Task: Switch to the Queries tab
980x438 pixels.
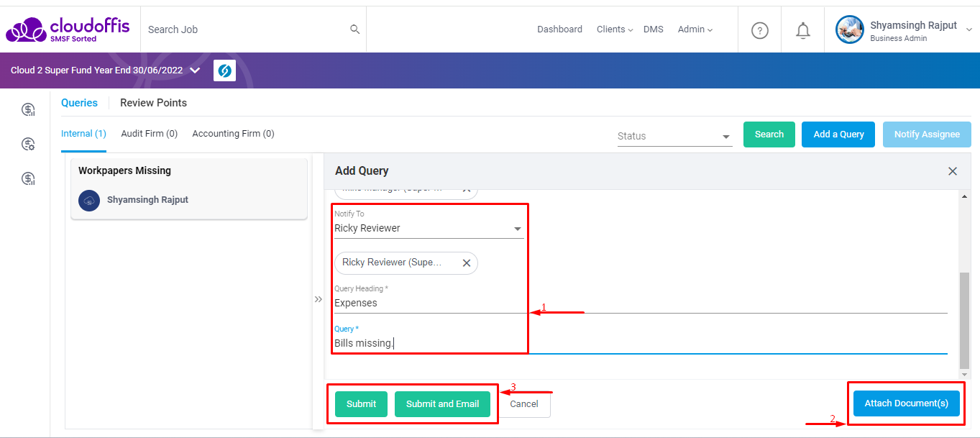Action: 79,103
